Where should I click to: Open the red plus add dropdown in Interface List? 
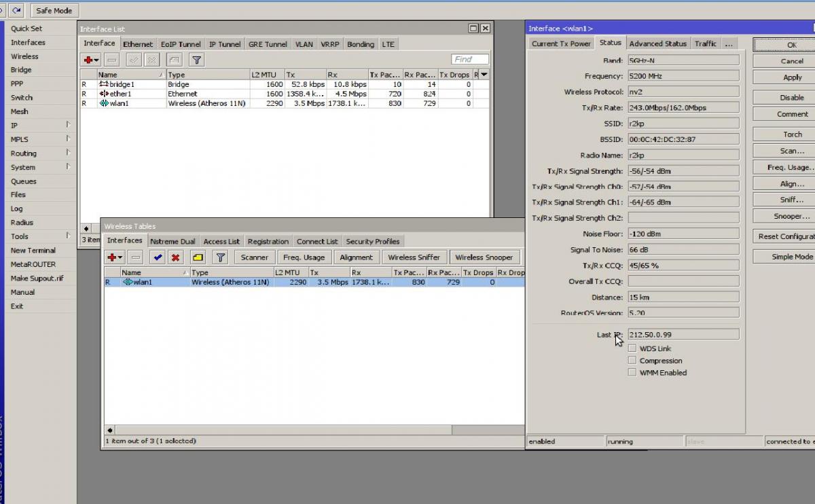91,60
